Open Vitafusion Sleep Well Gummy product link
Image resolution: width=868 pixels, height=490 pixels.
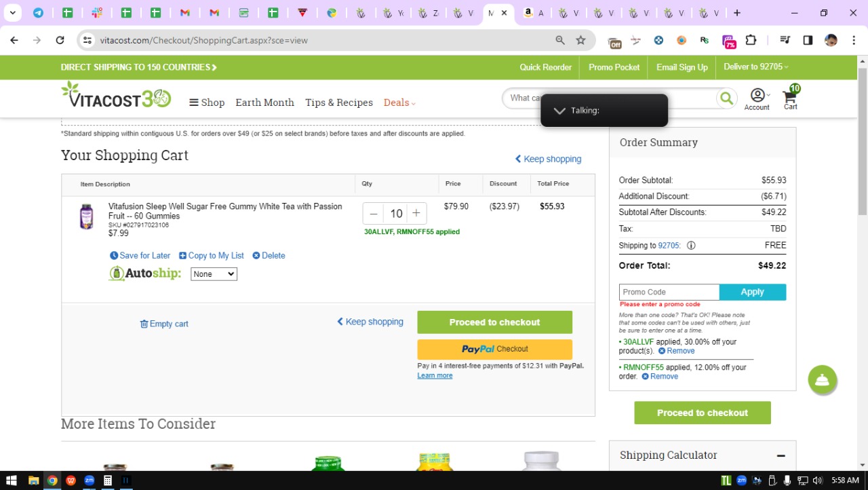(225, 211)
